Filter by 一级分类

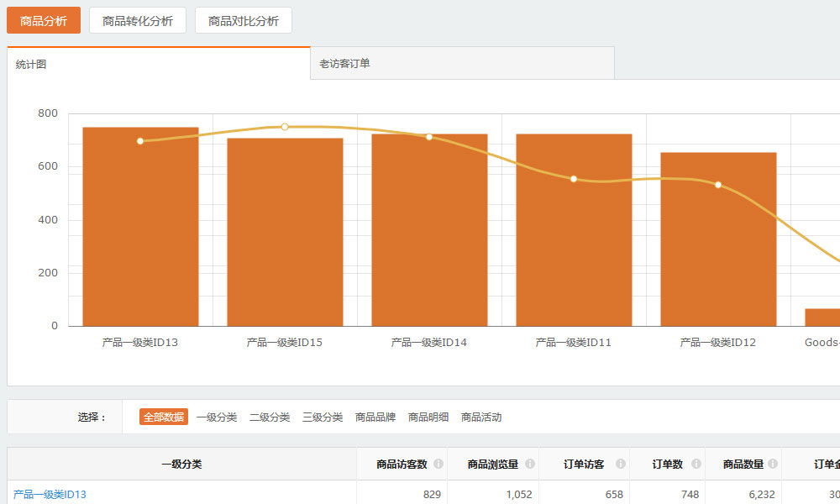click(217, 417)
